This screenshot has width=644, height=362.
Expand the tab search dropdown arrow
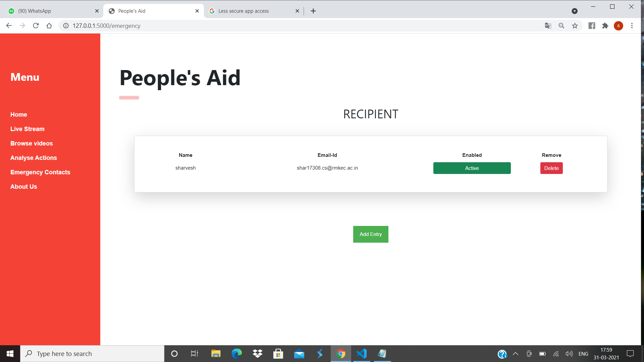(575, 11)
